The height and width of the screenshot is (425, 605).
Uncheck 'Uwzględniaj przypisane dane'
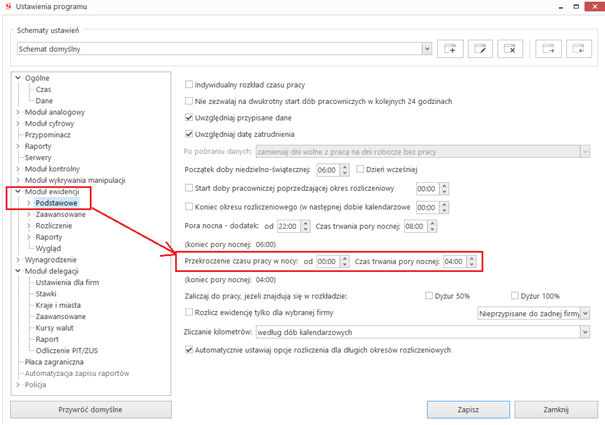point(190,117)
